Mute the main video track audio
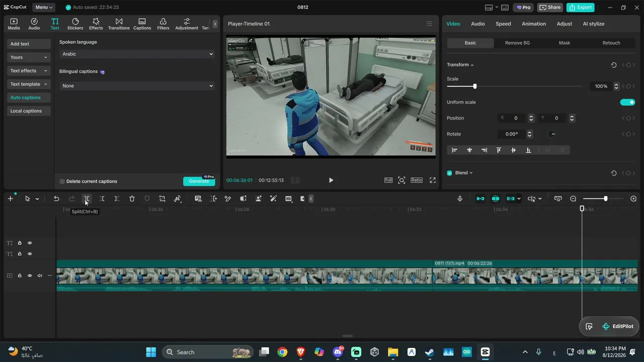The height and width of the screenshot is (362, 644). [40, 276]
